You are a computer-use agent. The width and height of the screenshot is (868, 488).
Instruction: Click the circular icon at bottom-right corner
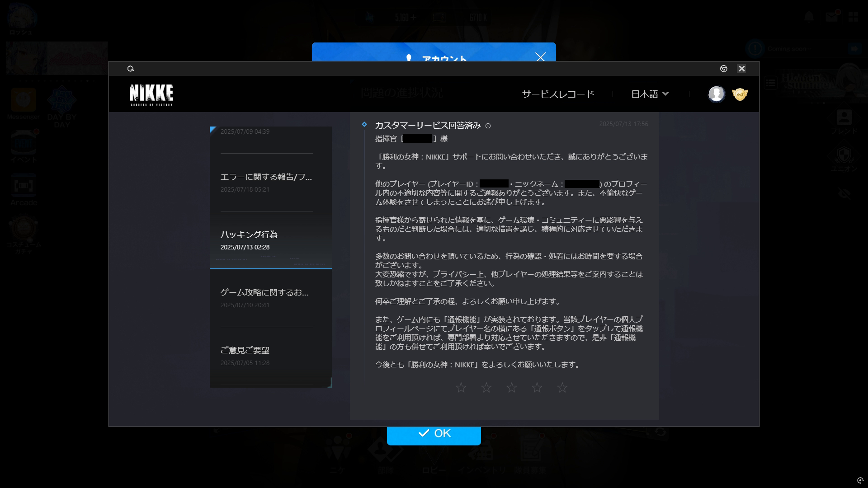[860, 480]
